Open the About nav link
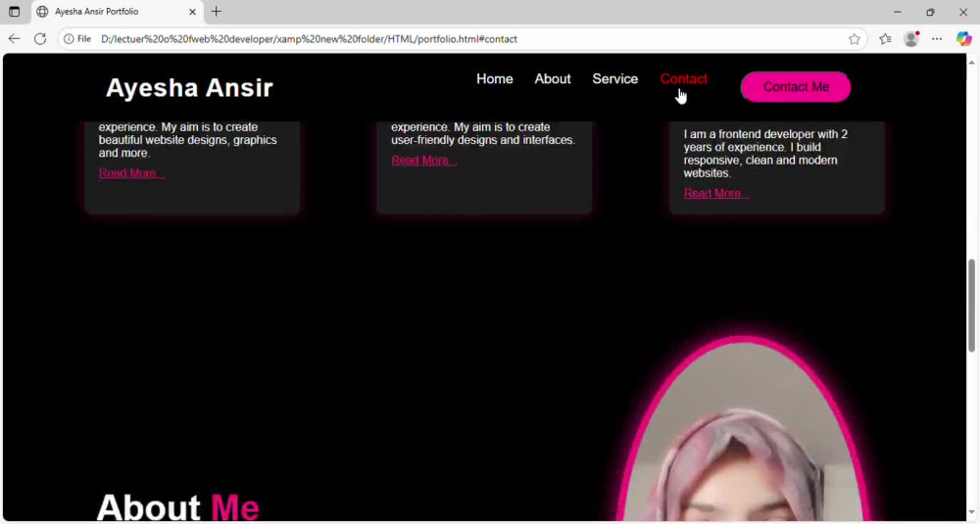Viewport: 980px width, 524px height. (553, 79)
